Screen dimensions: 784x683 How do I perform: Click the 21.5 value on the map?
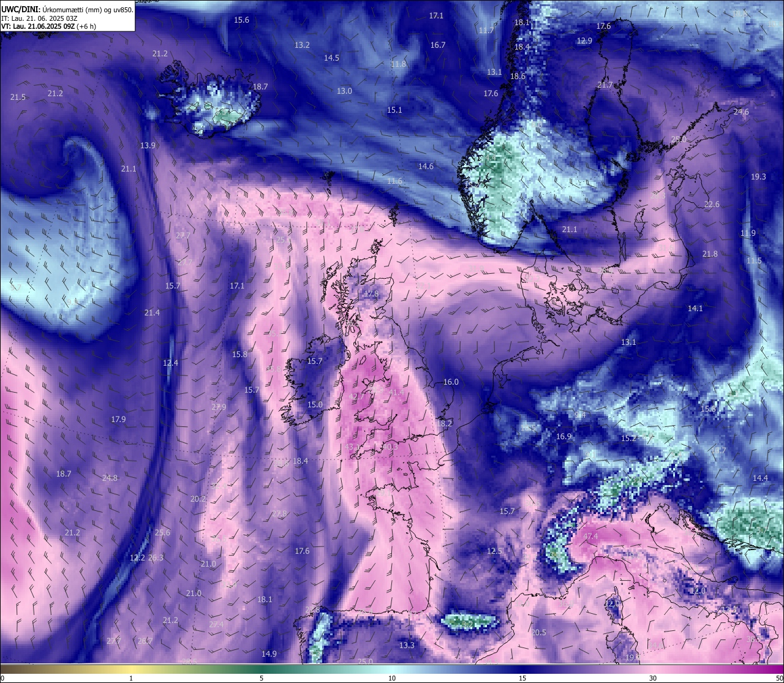(18, 97)
